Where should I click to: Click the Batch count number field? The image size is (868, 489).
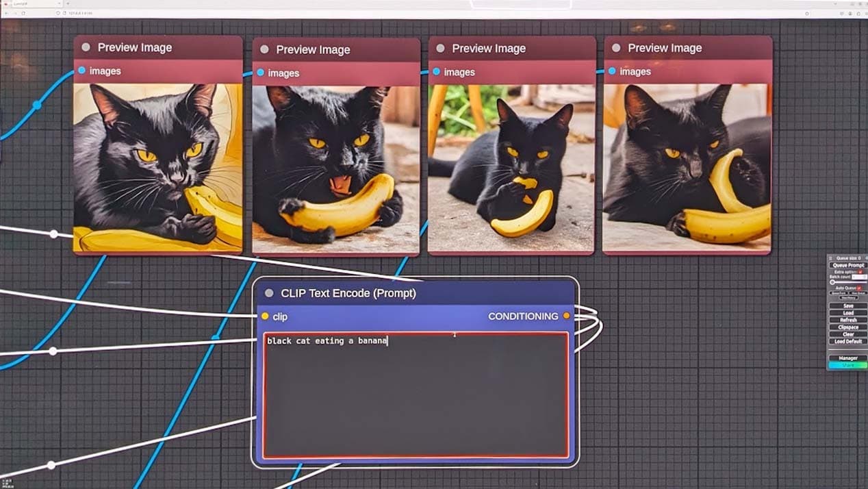[x=858, y=277]
